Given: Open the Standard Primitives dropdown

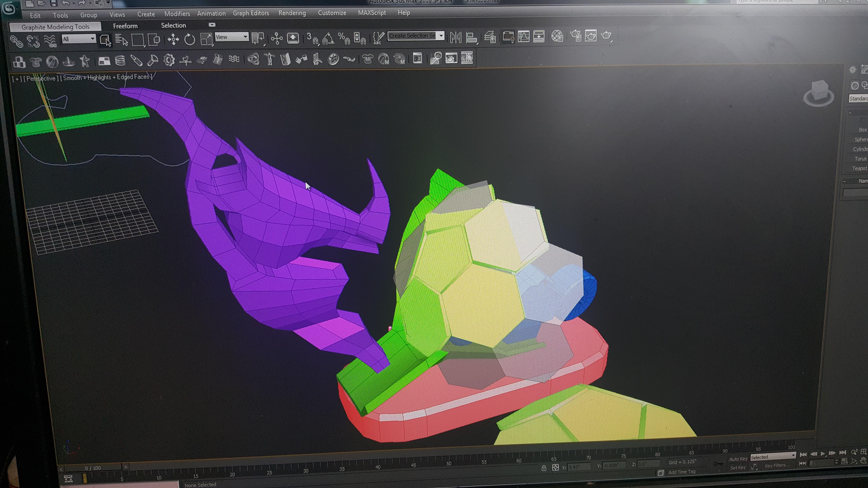Looking at the screenshot, I should (x=858, y=98).
